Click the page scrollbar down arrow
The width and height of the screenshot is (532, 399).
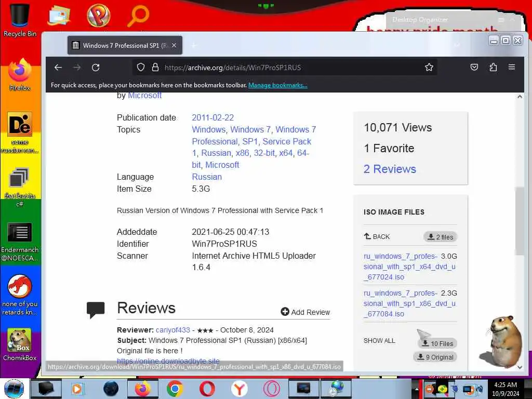coord(520,367)
